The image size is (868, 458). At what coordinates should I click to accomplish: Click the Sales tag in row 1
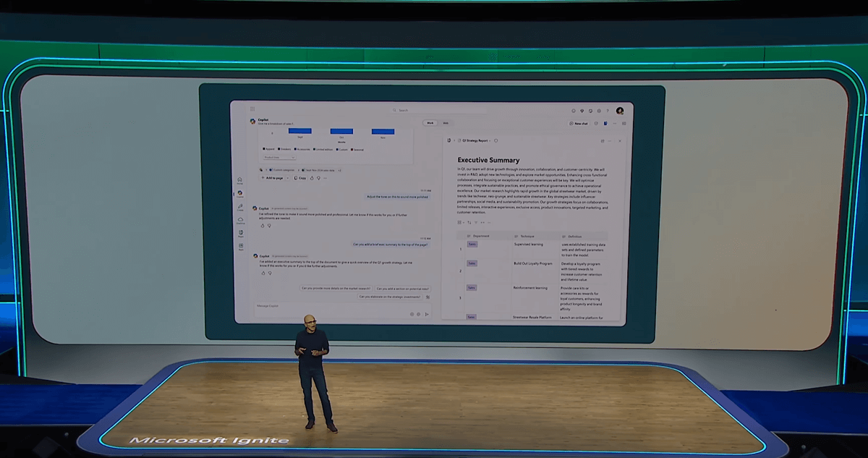point(472,244)
